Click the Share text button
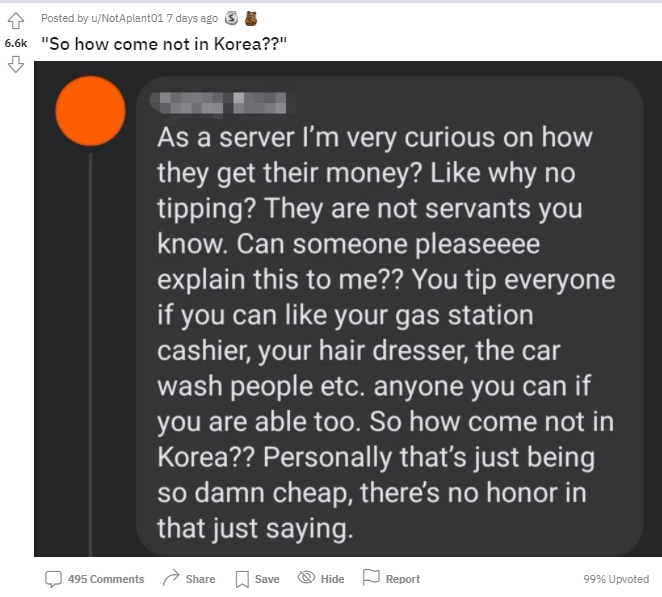The image size is (662, 597). [200, 579]
